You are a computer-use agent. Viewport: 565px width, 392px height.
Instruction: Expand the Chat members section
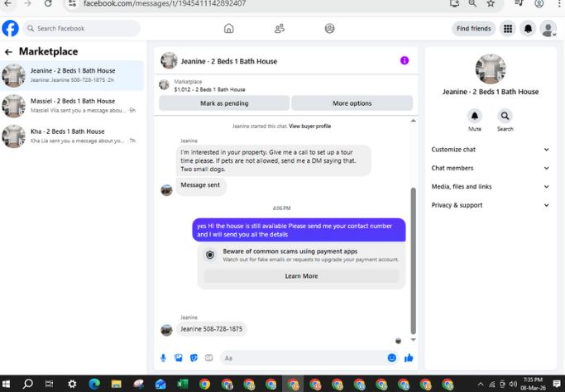pyautogui.click(x=490, y=168)
